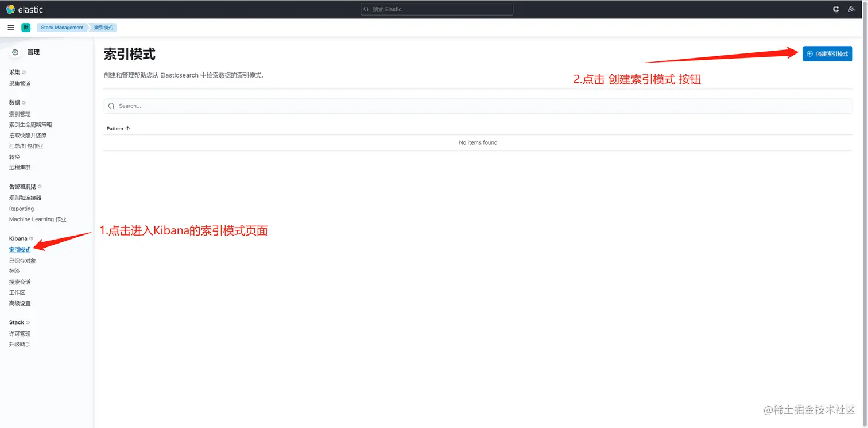Open 拍取快照并还原 in sidebar

(28, 136)
